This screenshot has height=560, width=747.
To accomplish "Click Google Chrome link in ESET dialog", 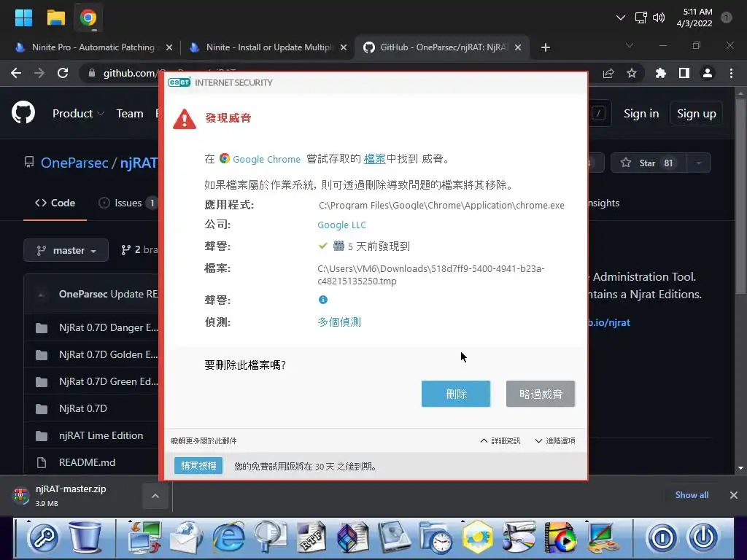I will click(x=266, y=159).
